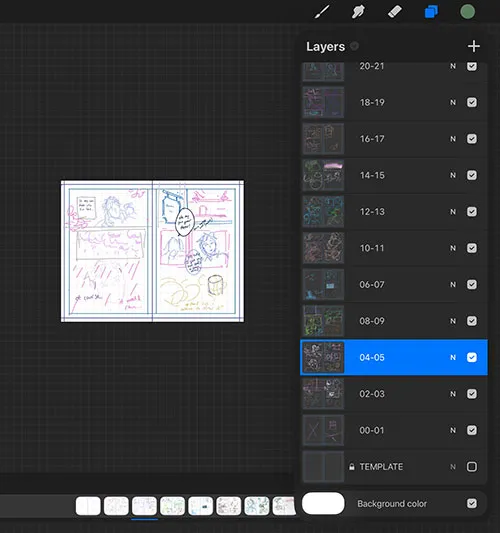Open blend mode N for 06-07
Screen dimensions: 500x533
453,285
